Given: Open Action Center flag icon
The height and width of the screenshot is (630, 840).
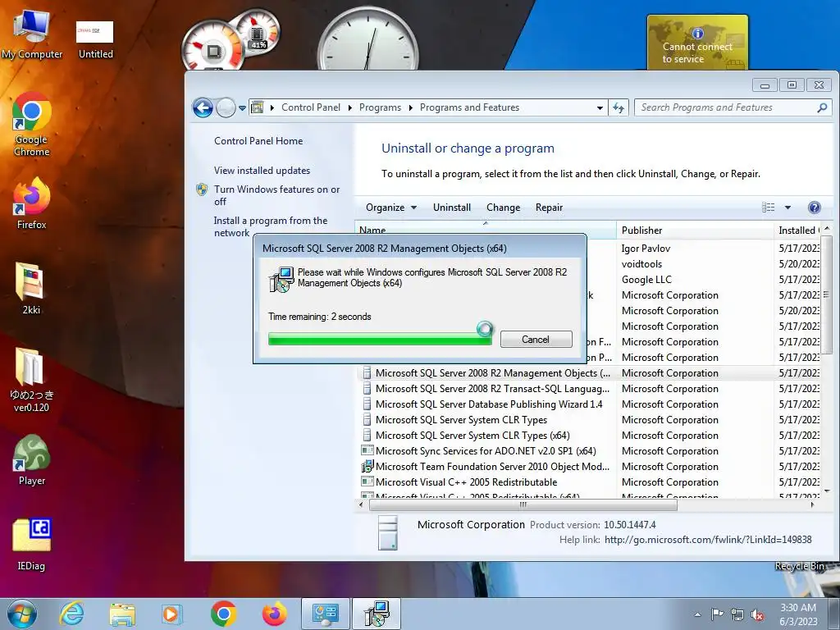Looking at the screenshot, I should coord(717,614).
